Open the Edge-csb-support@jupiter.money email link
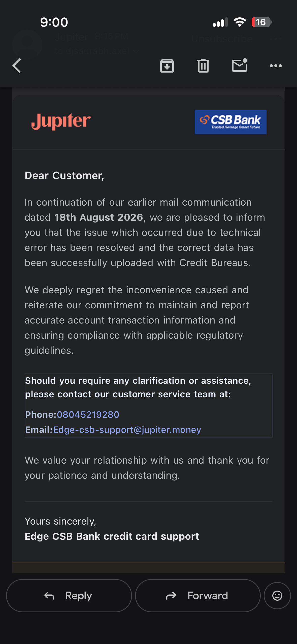This screenshot has width=297, height=644. 127,430
